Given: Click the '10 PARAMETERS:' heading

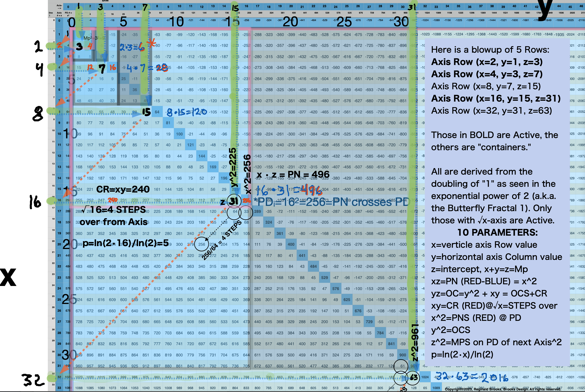Looking at the screenshot, I should pyautogui.click(x=497, y=232).
